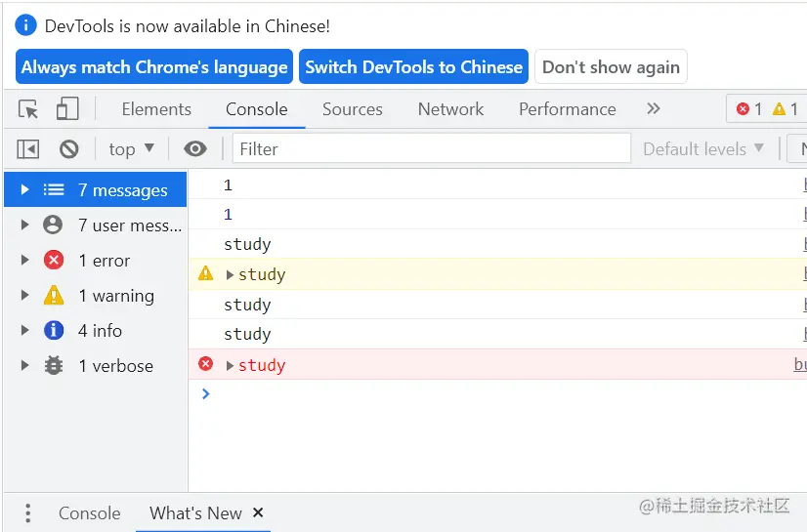Screen dimensions: 807x532
Task: Toggle the console sidebar panel icon
Action: [x=28, y=149]
